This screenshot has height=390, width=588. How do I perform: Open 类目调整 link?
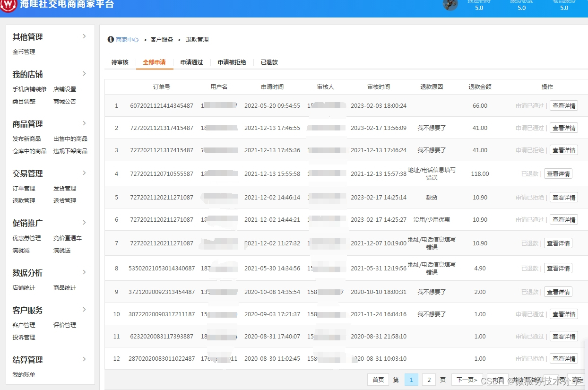click(24, 102)
